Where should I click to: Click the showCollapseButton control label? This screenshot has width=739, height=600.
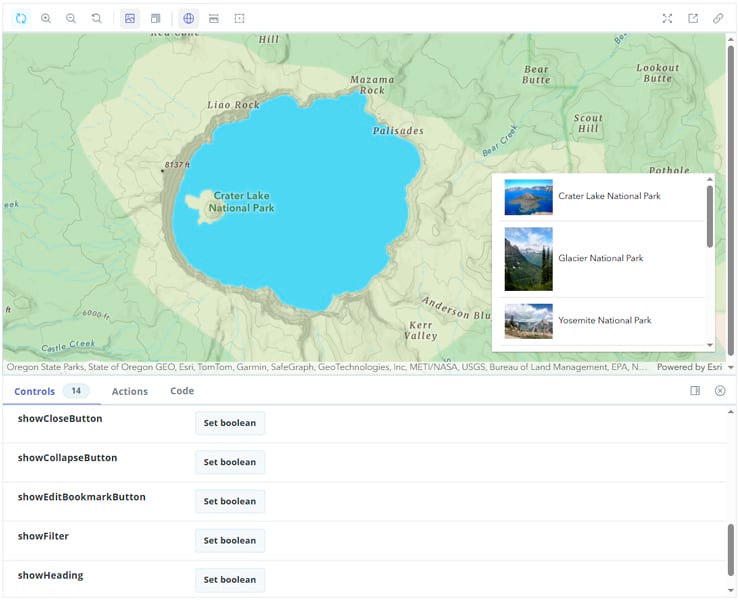point(67,458)
